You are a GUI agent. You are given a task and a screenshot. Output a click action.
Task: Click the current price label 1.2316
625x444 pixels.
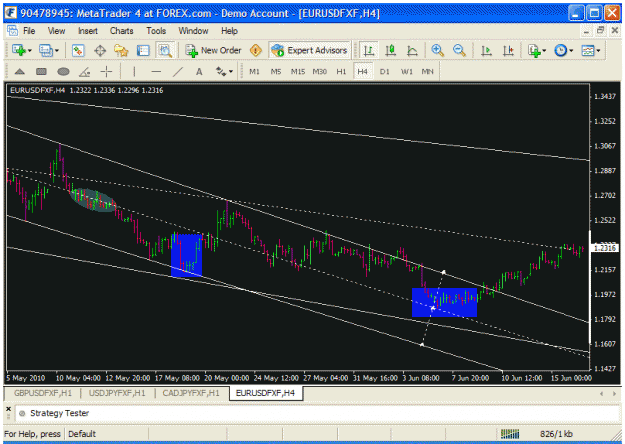(x=605, y=248)
